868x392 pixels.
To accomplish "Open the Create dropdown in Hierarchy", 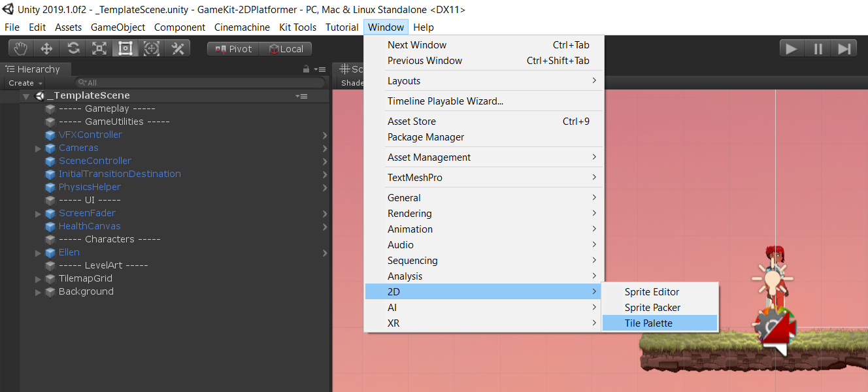I will pyautogui.click(x=25, y=83).
